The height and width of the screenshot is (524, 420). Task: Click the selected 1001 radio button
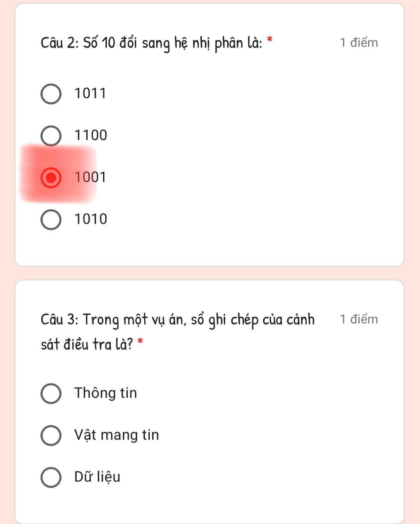click(x=51, y=177)
